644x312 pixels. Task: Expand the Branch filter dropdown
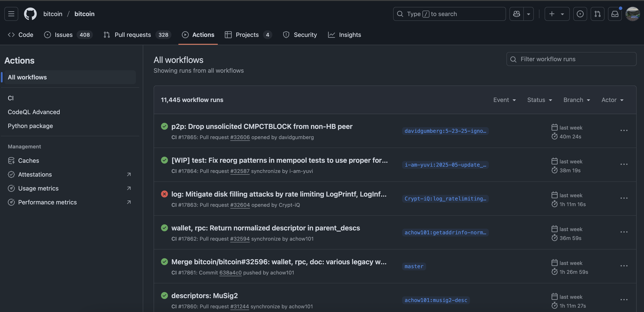(577, 100)
